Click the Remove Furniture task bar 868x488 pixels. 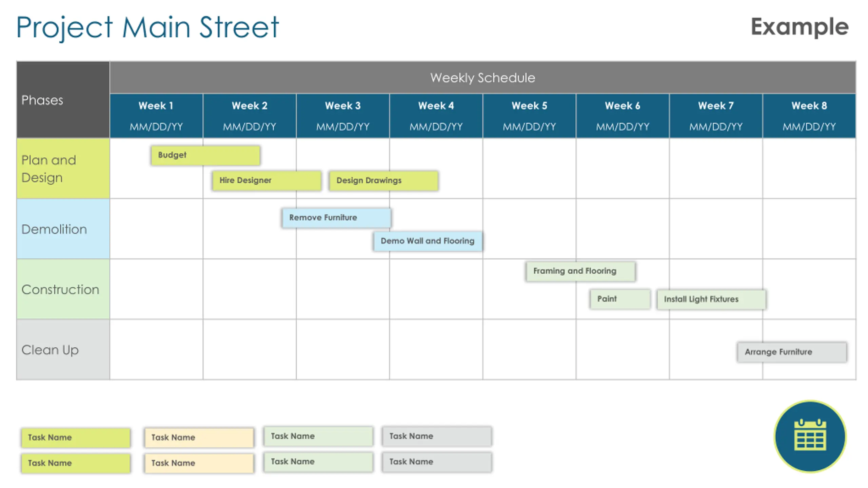[336, 218]
